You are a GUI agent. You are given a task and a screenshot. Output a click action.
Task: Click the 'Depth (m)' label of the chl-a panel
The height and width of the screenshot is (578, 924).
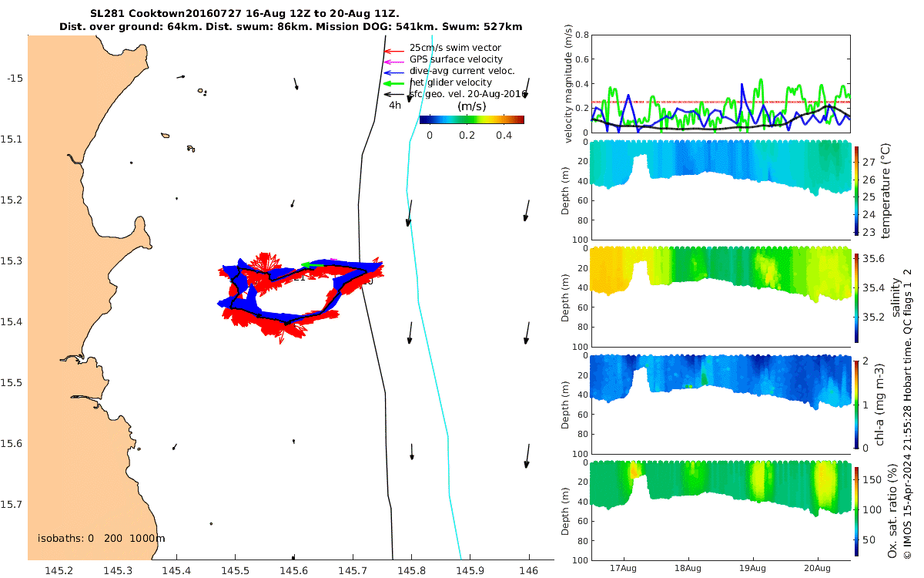pos(566,405)
